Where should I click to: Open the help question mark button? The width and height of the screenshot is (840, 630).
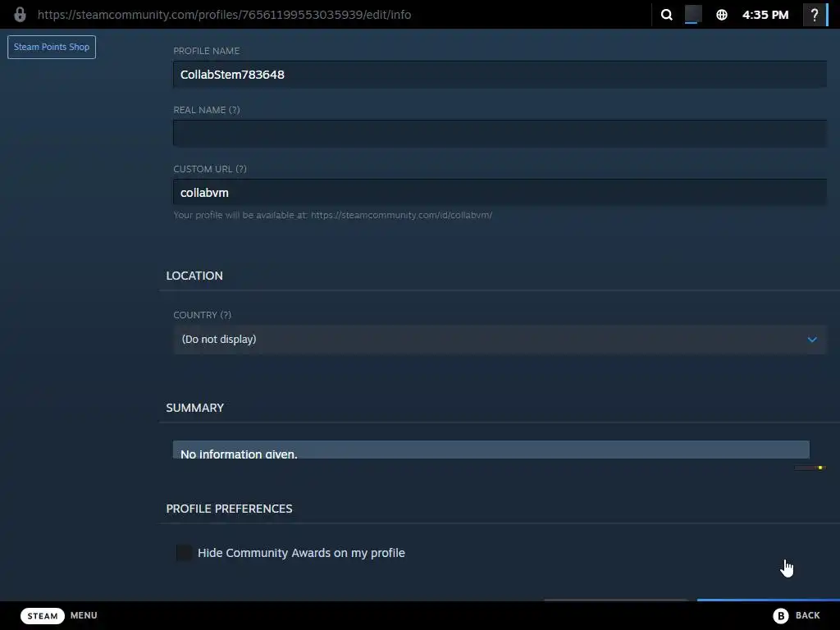(815, 15)
